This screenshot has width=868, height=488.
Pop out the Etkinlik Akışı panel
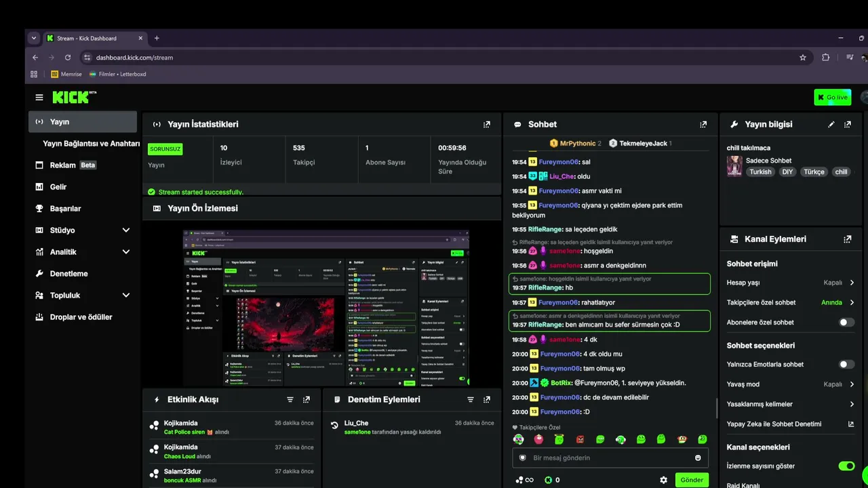tap(307, 400)
